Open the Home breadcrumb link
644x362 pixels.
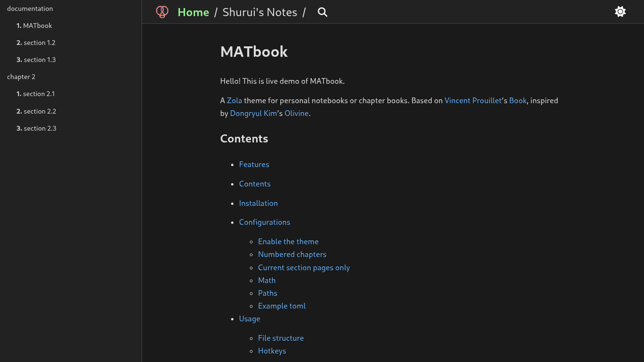pyautogui.click(x=193, y=12)
